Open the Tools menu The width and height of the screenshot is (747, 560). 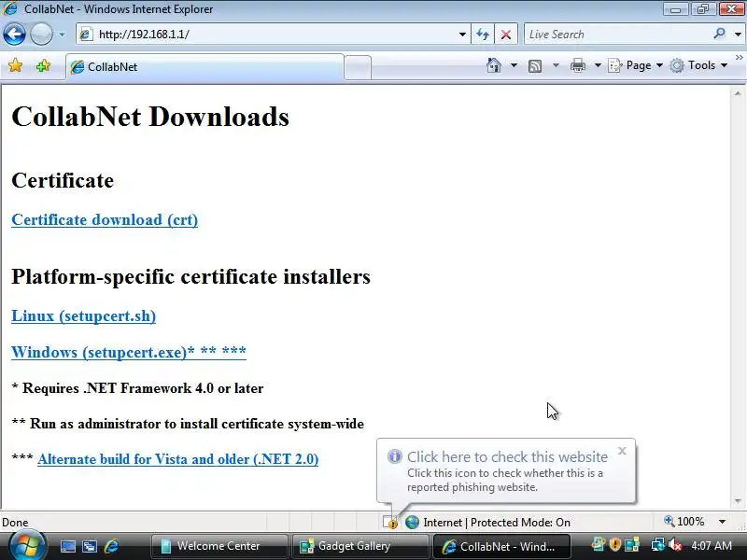[x=698, y=65]
